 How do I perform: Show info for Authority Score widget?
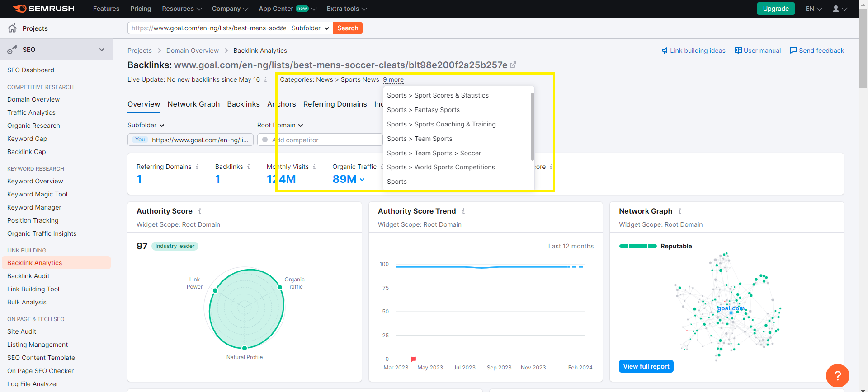tap(200, 211)
